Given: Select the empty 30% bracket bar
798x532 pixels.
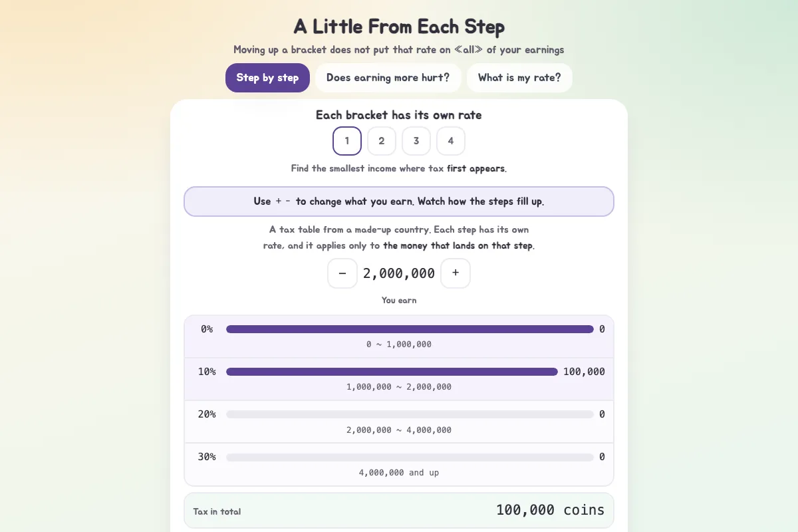Looking at the screenshot, I should [410, 457].
